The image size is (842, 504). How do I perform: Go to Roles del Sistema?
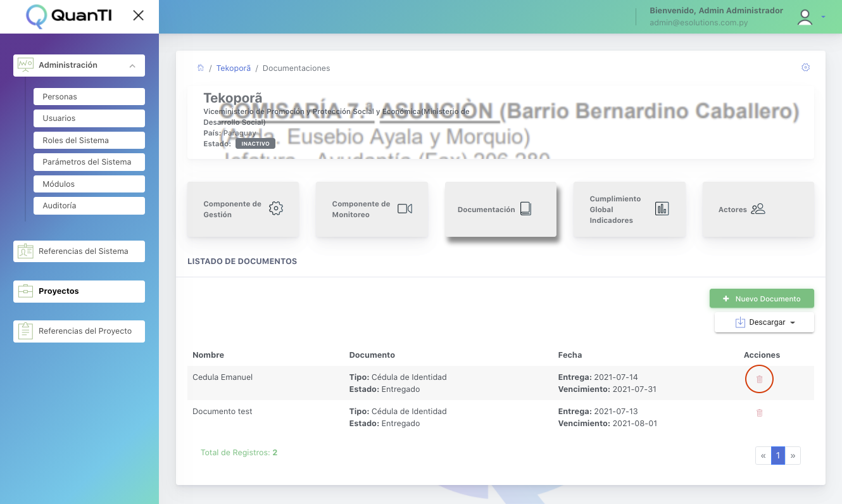[89, 140]
